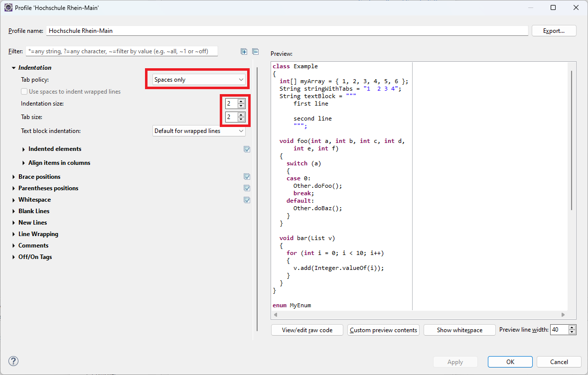
Task: Increase the Indentation size spinner
Action: pyautogui.click(x=241, y=101)
